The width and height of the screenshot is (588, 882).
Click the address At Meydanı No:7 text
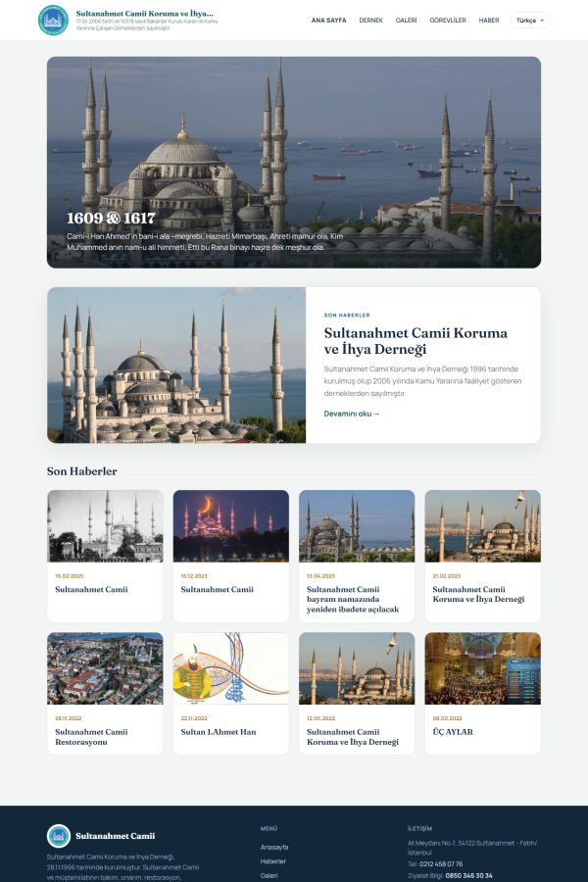[472, 847]
